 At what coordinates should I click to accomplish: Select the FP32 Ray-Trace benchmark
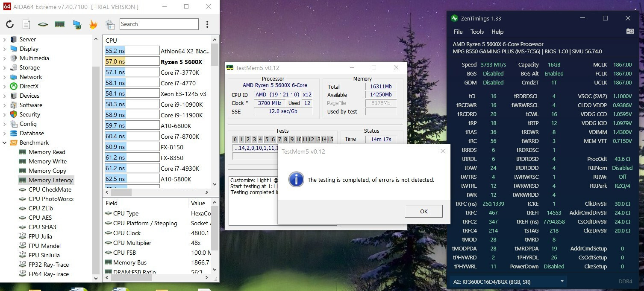pyautogui.click(x=49, y=265)
